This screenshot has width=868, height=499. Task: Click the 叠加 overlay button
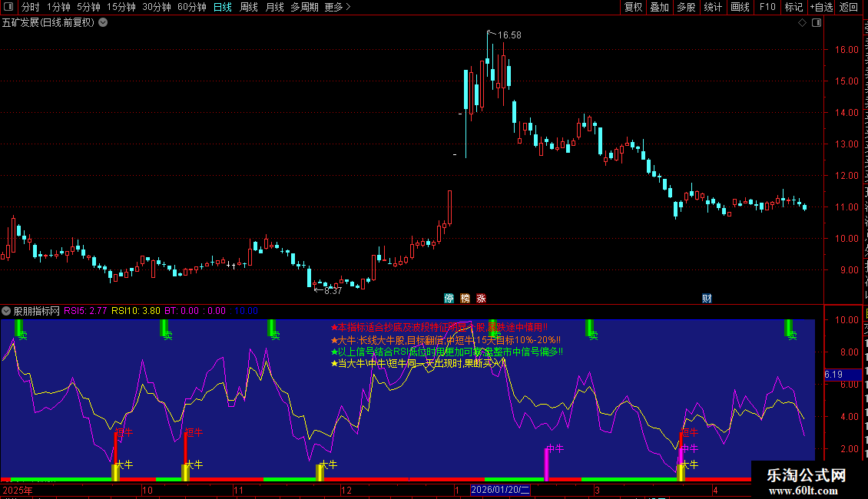point(659,7)
